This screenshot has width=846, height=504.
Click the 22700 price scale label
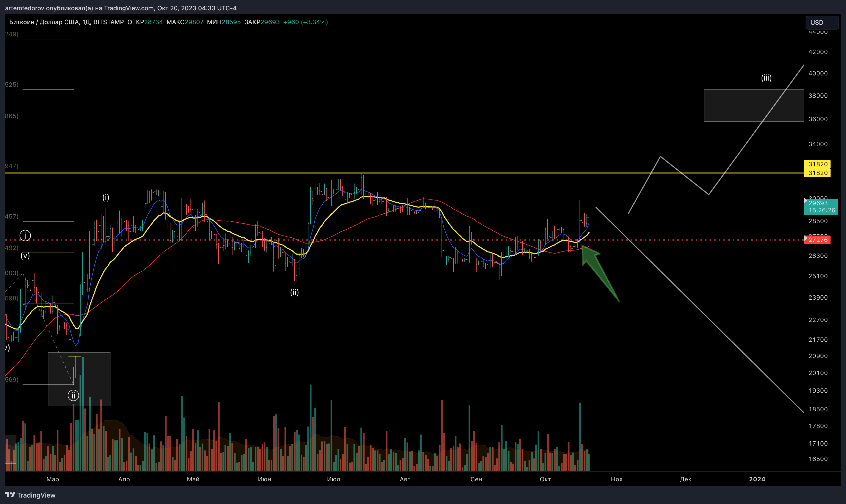(x=818, y=320)
